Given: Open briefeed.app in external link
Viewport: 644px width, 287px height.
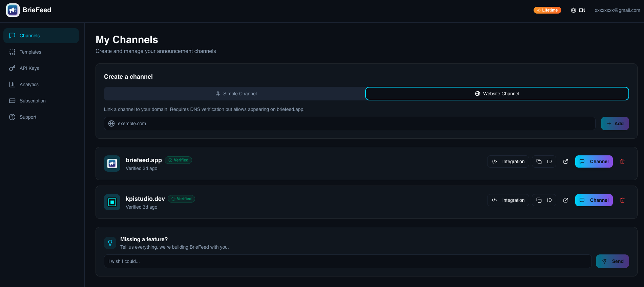Looking at the screenshot, I should pyautogui.click(x=566, y=161).
